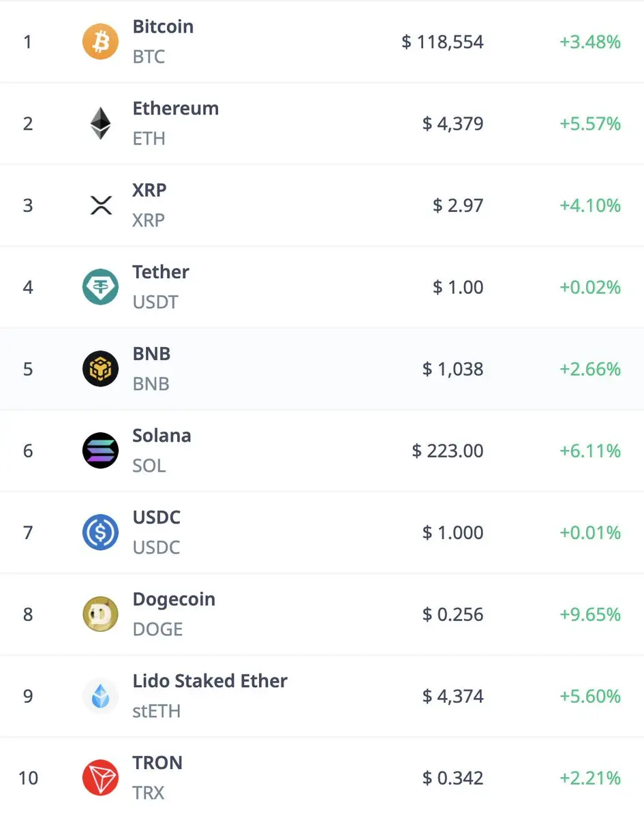Viewport: 644px width, 818px height.
Task: Click the BNB coin logo icon
Action: [100, 369]
